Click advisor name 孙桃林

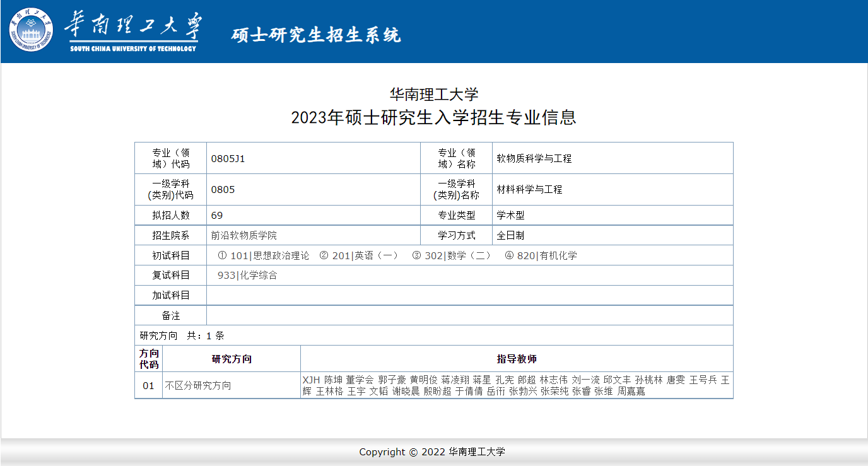click(x=649, y=380)
